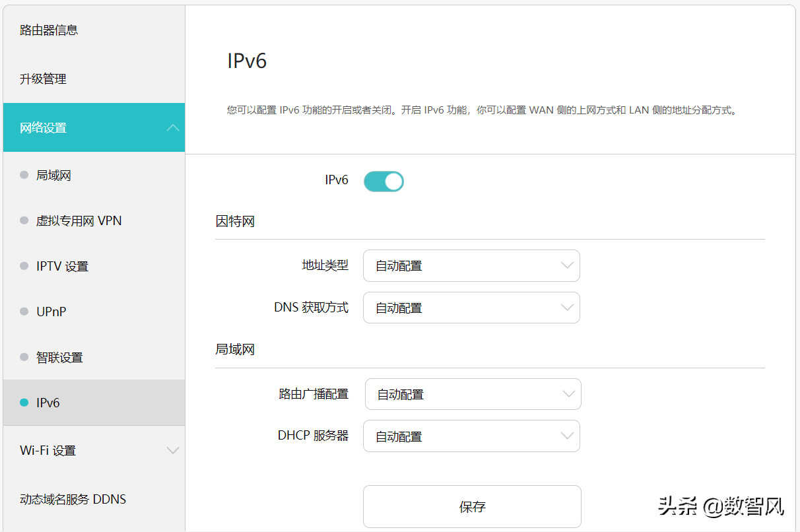Open the 地址类型 dropdown
The image size is (800, 532).
coord(471,266)
